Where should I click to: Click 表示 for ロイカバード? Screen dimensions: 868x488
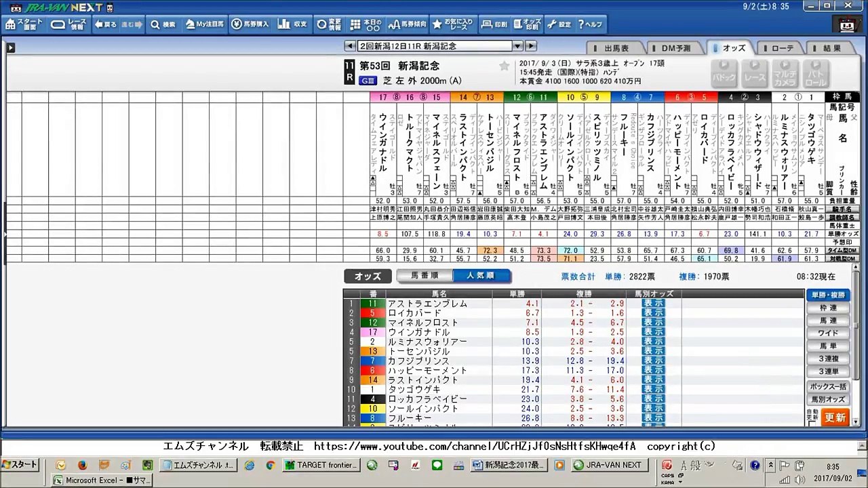point(654,313)
